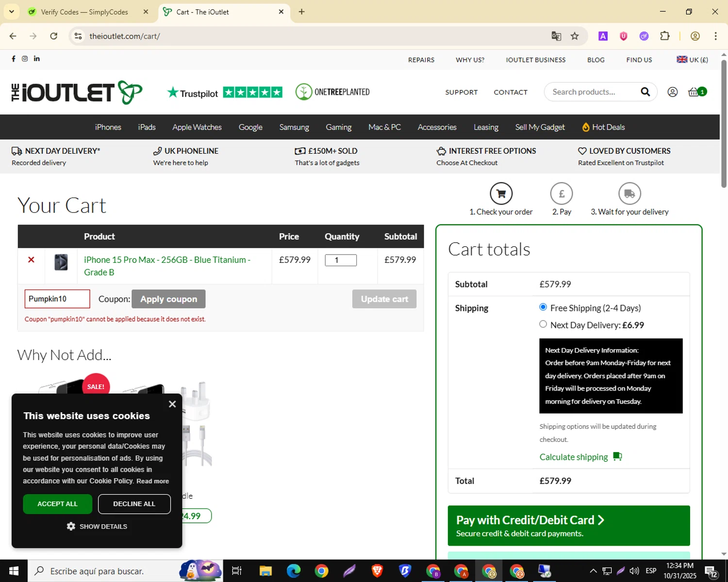Select Free Shipping (2-4 Days) option
Image resolution: width=728 pixels, height=582 pixels.
(543, 307)
